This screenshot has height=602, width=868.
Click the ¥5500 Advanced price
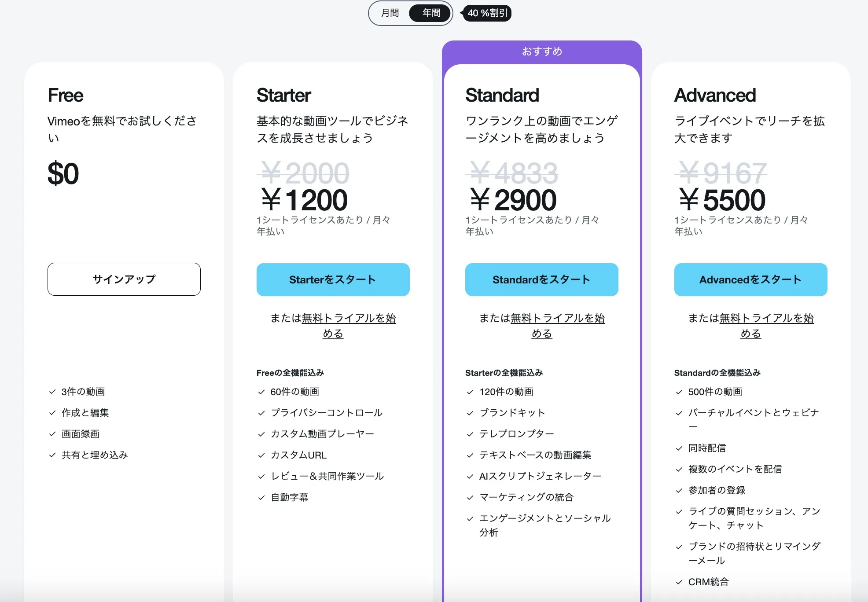722,200
